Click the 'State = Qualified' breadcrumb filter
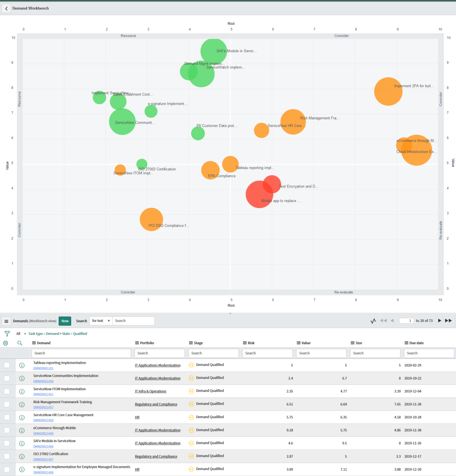456x476 pixels. tap(74, 333)
